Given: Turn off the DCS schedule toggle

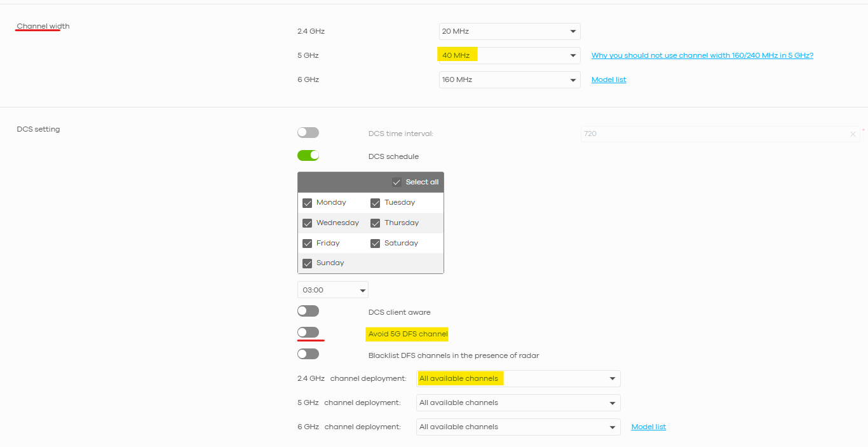Looking at the screenshot, I should [x=308, y=155].
